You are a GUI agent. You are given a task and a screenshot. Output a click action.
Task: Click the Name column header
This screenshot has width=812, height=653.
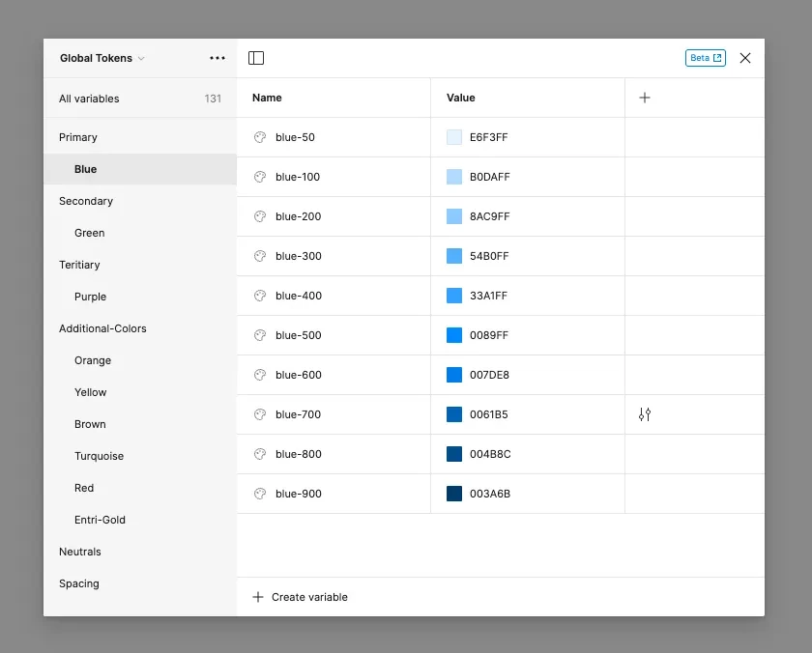tap(267, 98)
